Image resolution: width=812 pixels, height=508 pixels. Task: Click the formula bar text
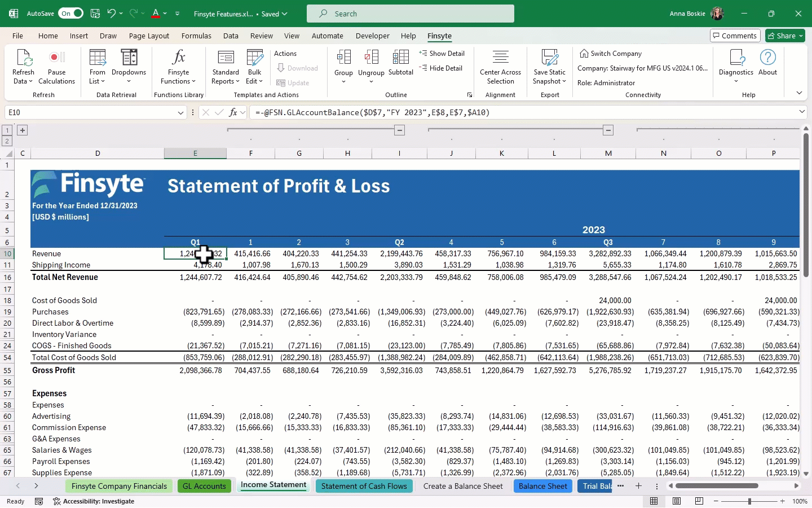372,112
